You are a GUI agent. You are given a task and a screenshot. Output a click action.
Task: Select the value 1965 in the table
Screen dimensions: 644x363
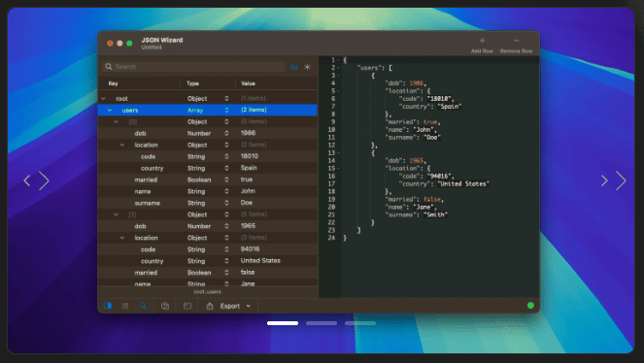[x=248, y=225]
